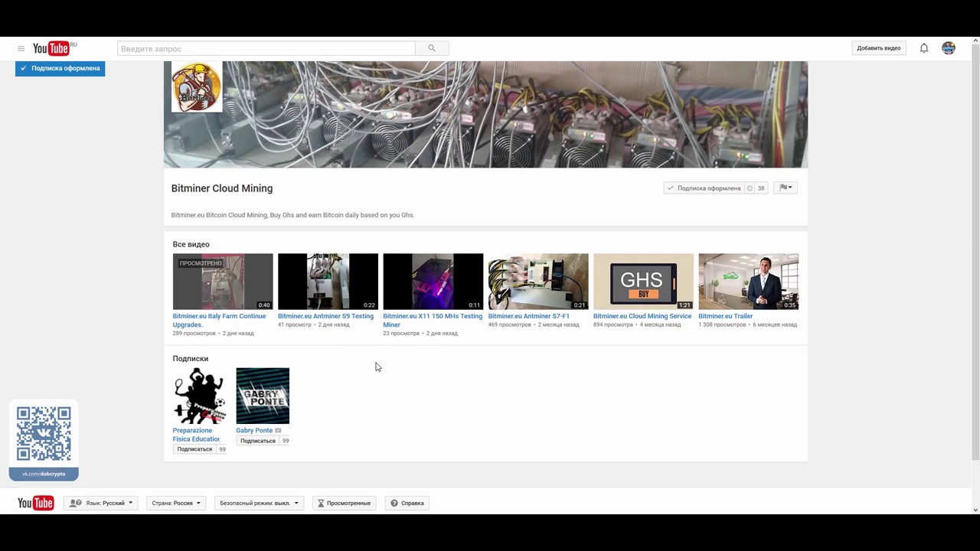
Task: Click "Bitminer.eu Antminer S7-F1" title link
Action: [529, 316]
